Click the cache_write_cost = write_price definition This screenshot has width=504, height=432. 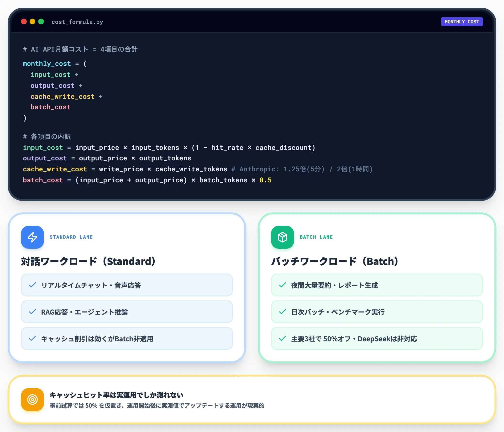click(x=125, y=169)
